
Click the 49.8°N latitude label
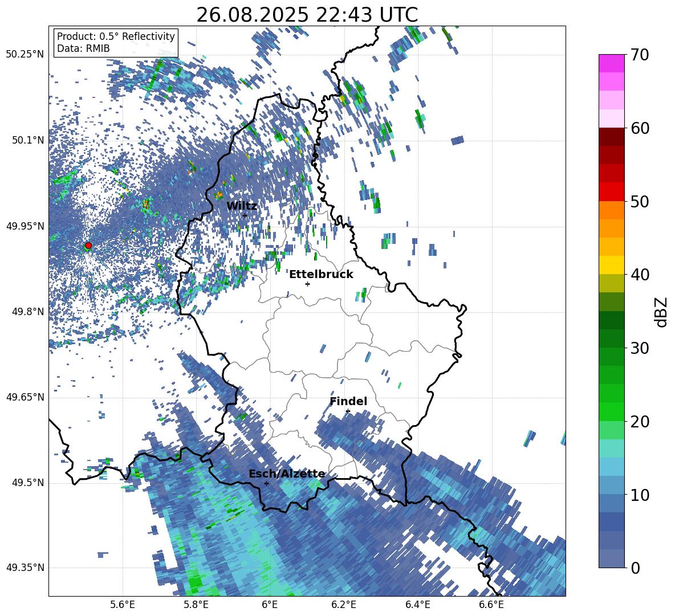29,312
